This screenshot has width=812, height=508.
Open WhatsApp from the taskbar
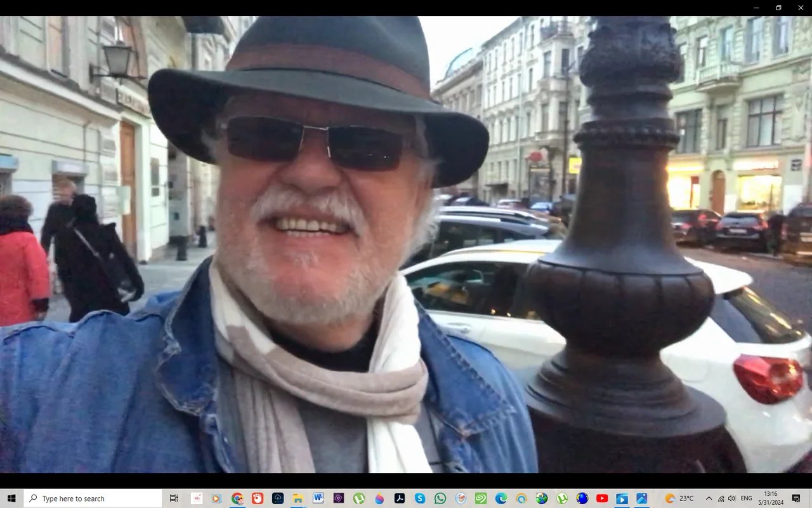click(x=440, y=498)
